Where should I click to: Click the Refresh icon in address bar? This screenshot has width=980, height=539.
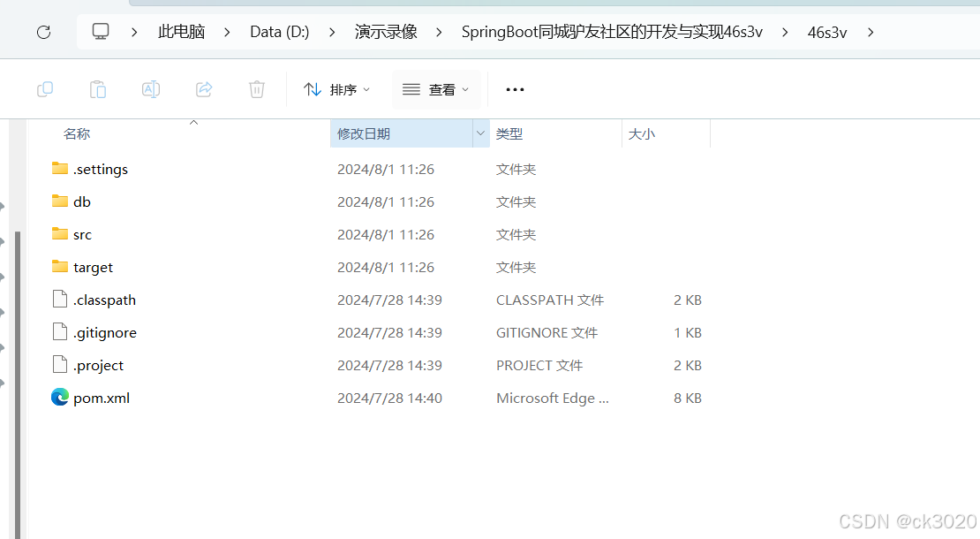click(44, 32)
